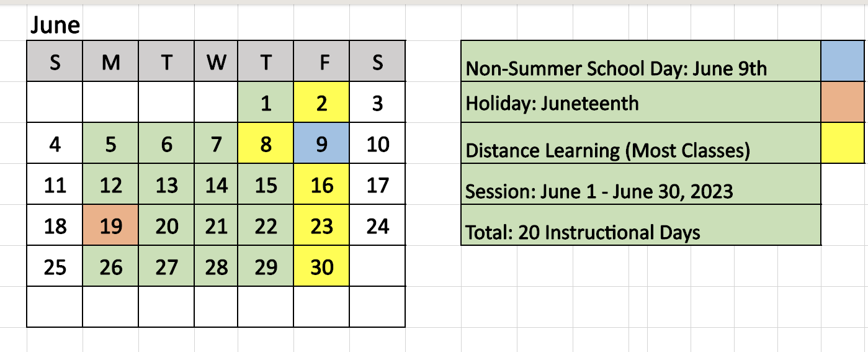Select the yellow cell for June 2
The image size is (868, 352).
[321, 102]
